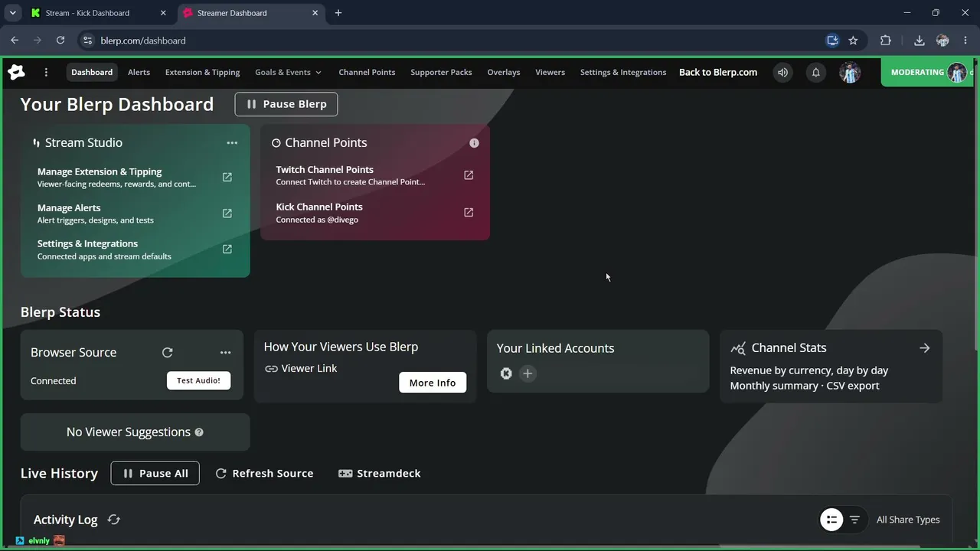Screen dimensions: 980x551
Task: Follow the Back to Blerp.com link
Action: 718,72
